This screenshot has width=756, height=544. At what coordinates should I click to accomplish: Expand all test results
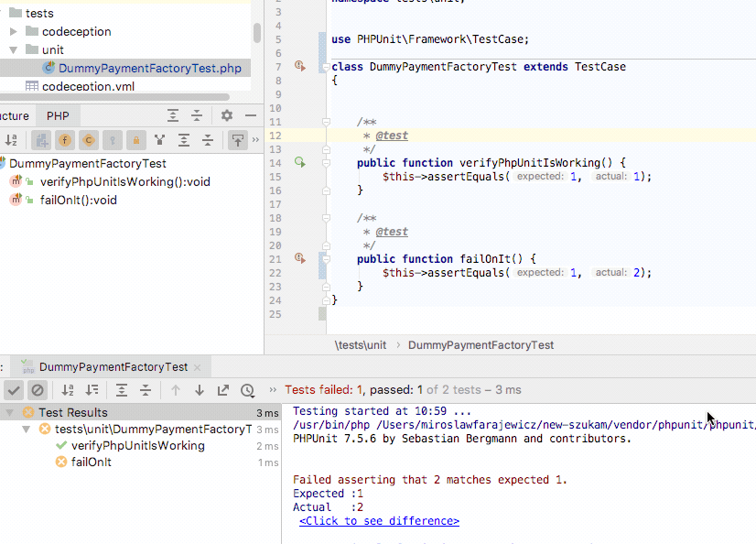[x=122, y=389]
